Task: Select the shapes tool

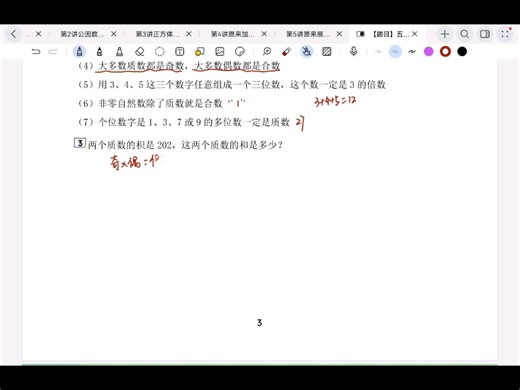Action: click(200, 52)
